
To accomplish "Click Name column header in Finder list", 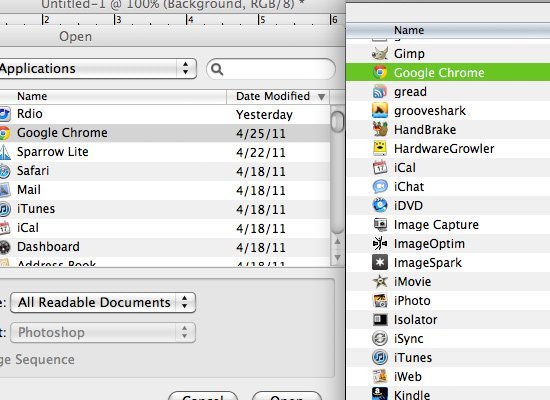I will pyautogui.click(x=448, y=30).
